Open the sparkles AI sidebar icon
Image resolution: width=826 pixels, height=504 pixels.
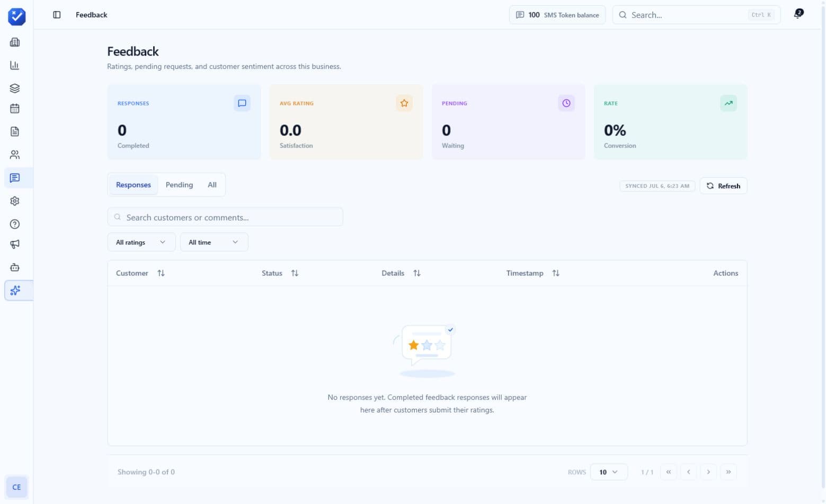[x=15, y=290]
